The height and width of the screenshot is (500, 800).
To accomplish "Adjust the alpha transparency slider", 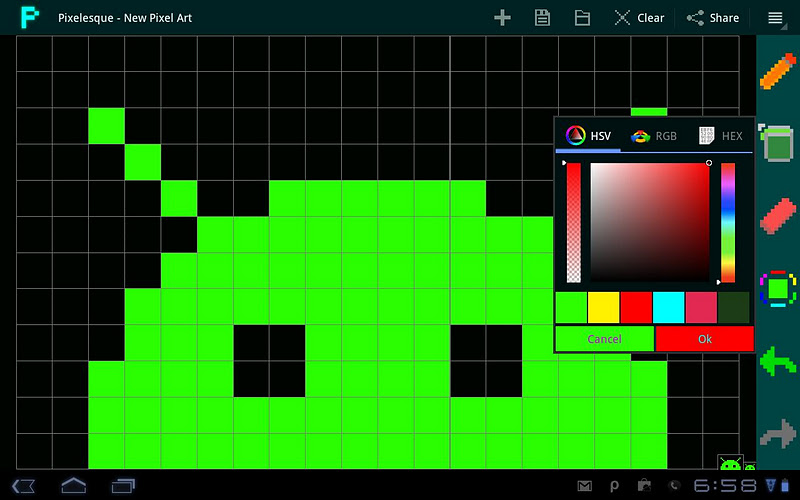I will pos(573,222).
